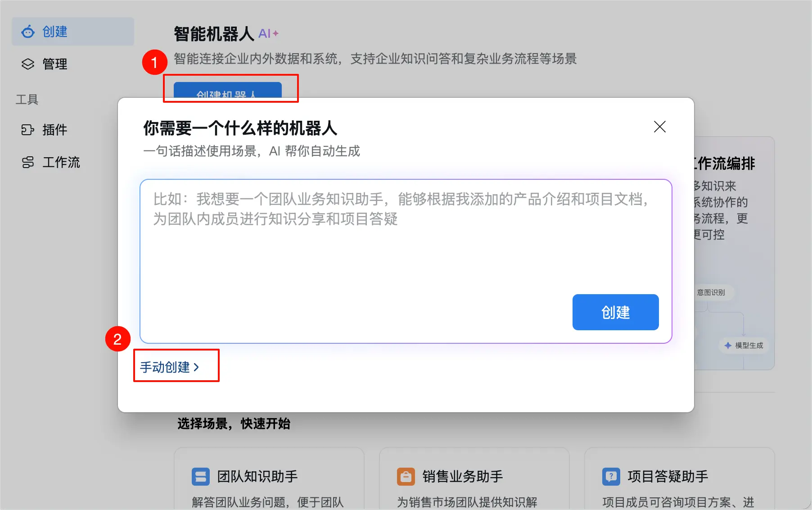Open the 插件 plugin icon in sidebar

coord(27,130)
